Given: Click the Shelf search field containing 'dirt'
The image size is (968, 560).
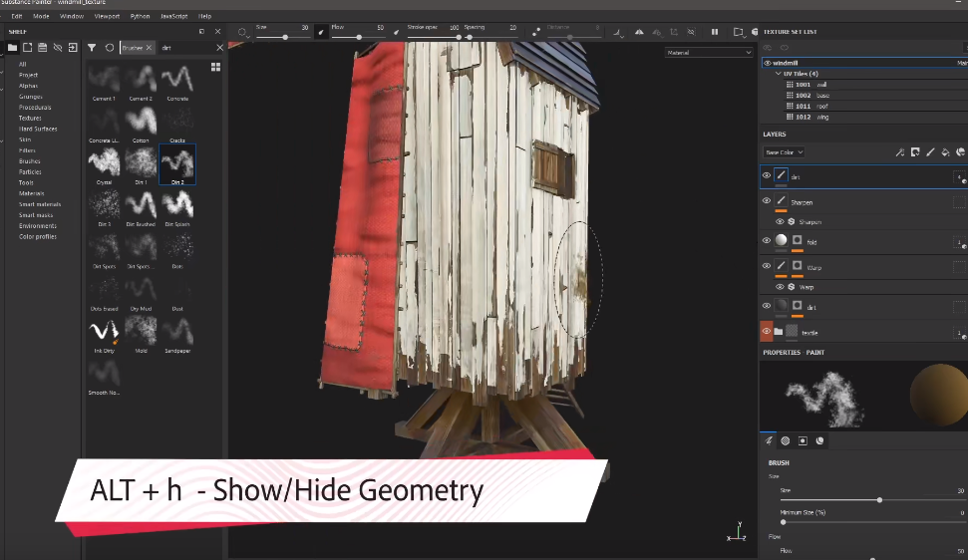Looking at the screenshot, I should pyautogui.click(x=186, y=48).
